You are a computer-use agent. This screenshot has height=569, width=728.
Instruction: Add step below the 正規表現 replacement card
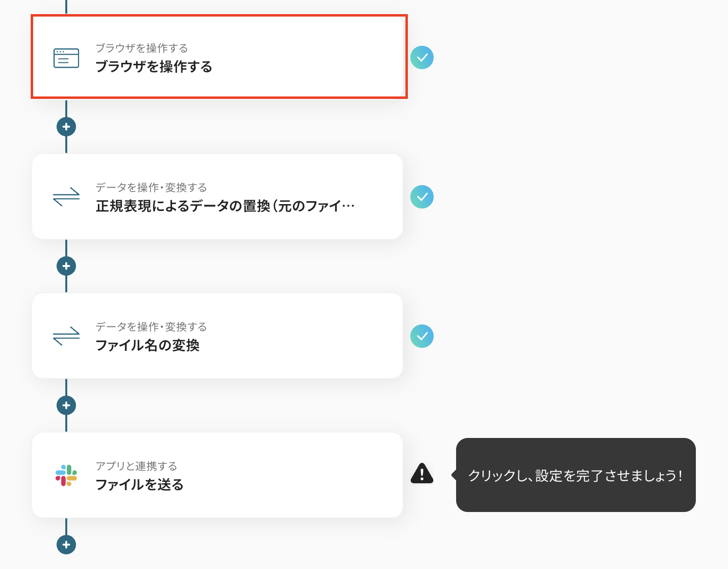[x=66, y=266]
